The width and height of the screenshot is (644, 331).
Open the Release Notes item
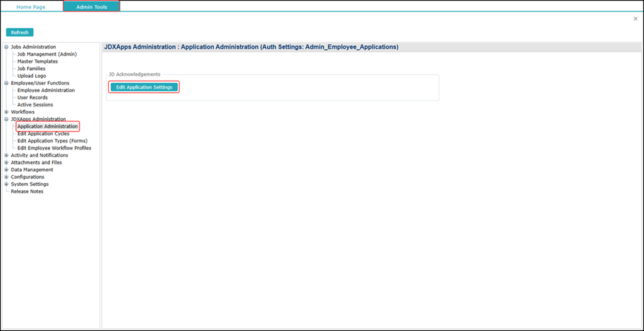coord(27,191)
